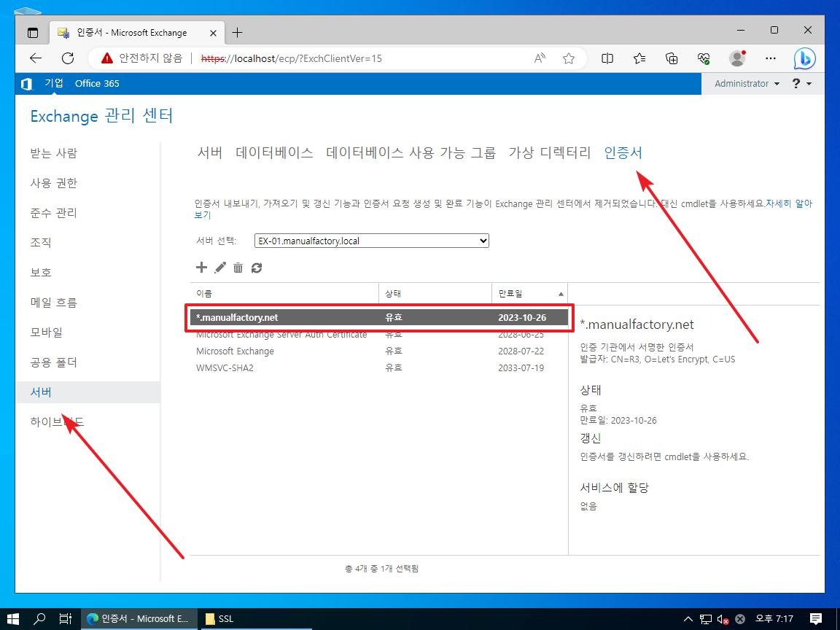Open 모바일 in the sidebar

(47, 332)
